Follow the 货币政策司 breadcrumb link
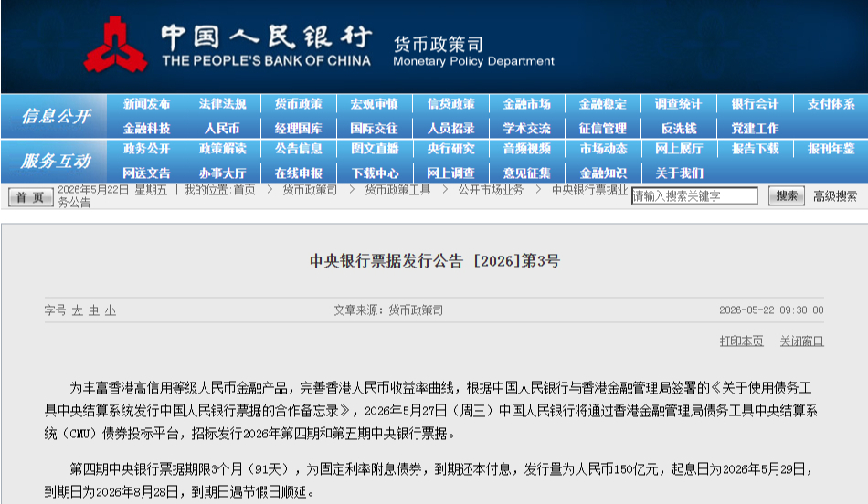This screenshot has width=868, height=504. point(310,190)
